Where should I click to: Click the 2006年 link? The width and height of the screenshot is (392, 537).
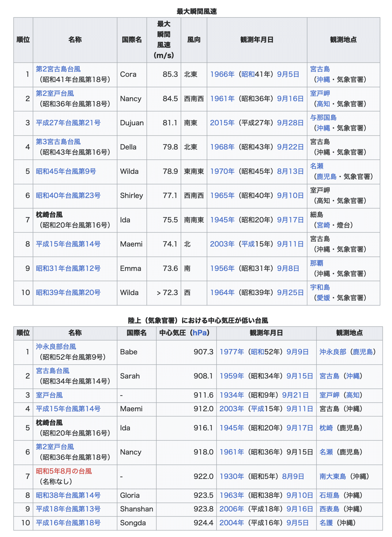(x=232, y=509)
